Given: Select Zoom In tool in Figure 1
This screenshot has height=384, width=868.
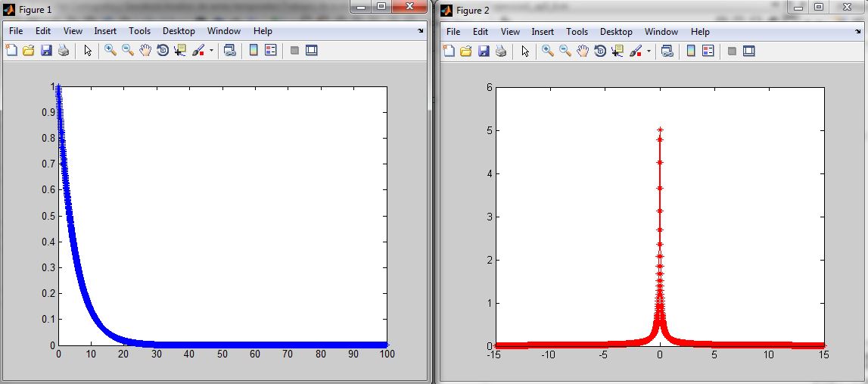Looking at the screenshot, I should pos(110,51).
